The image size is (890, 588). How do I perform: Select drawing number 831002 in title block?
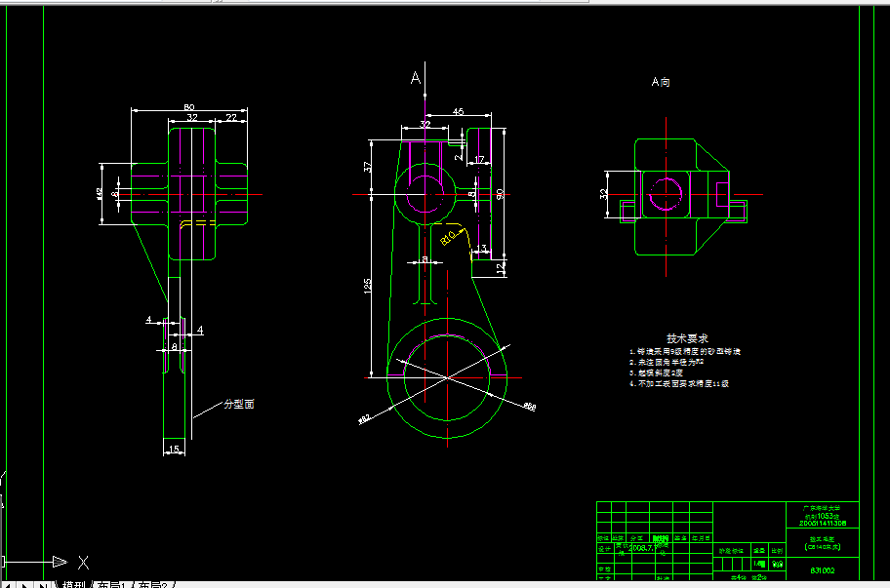(x=823, y=570)
